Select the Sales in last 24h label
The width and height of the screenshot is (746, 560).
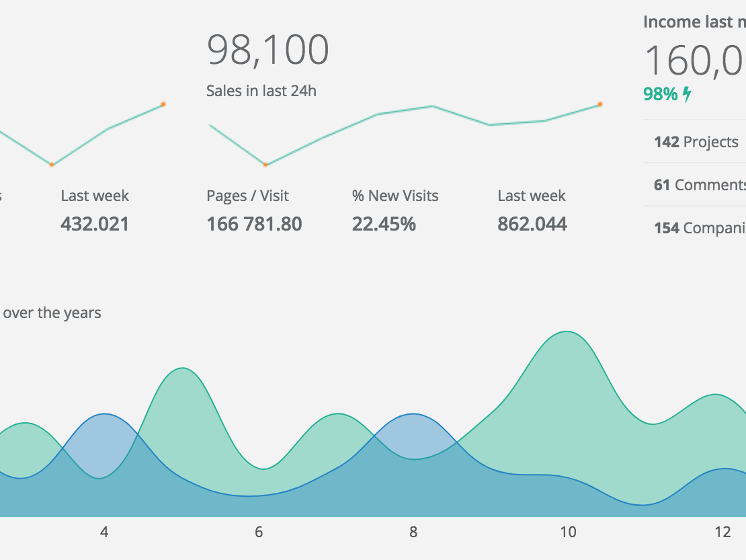point(261,90)
